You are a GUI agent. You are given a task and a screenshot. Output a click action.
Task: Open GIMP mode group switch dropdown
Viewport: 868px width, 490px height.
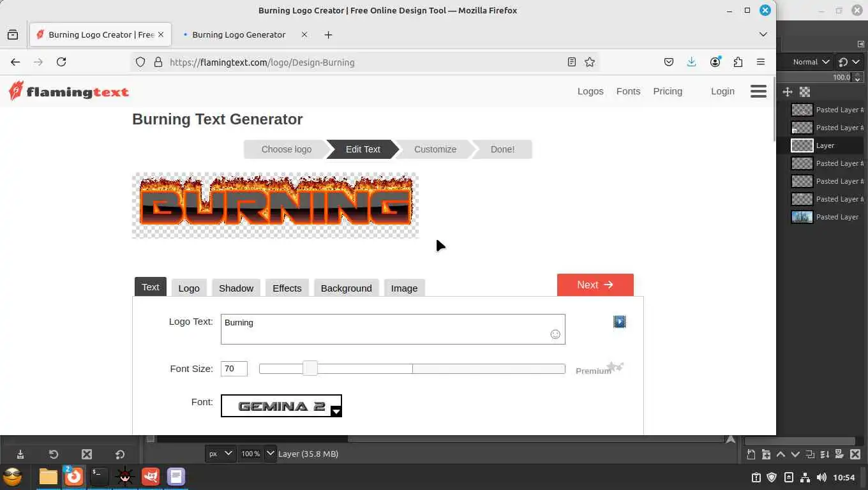[x=849, y=62]
